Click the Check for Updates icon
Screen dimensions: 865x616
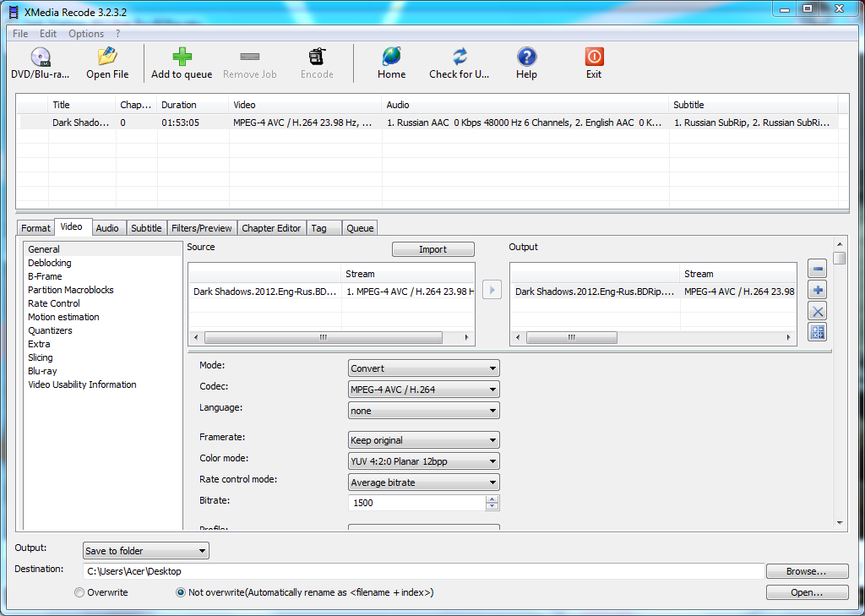[x=460, y=57]
